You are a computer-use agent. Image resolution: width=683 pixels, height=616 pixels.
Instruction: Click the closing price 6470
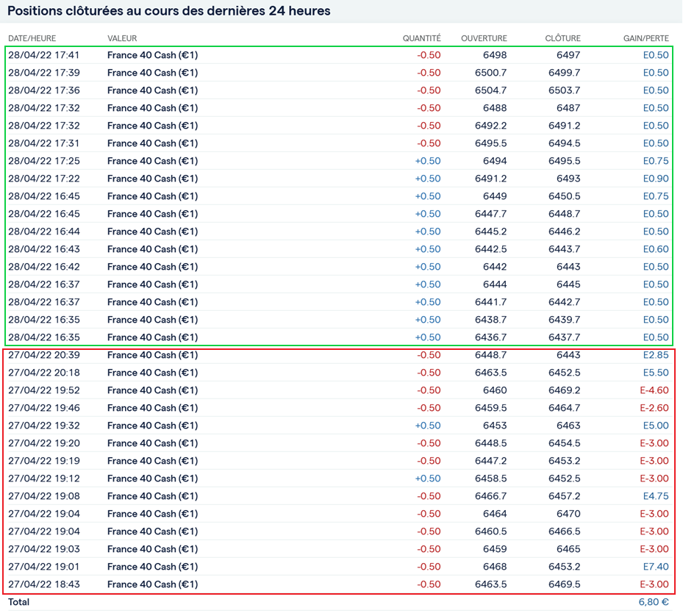tap(568, 514)
